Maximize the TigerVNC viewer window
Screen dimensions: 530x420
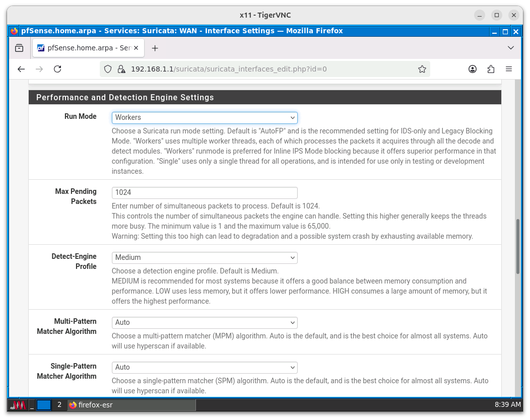pos(497,15)
